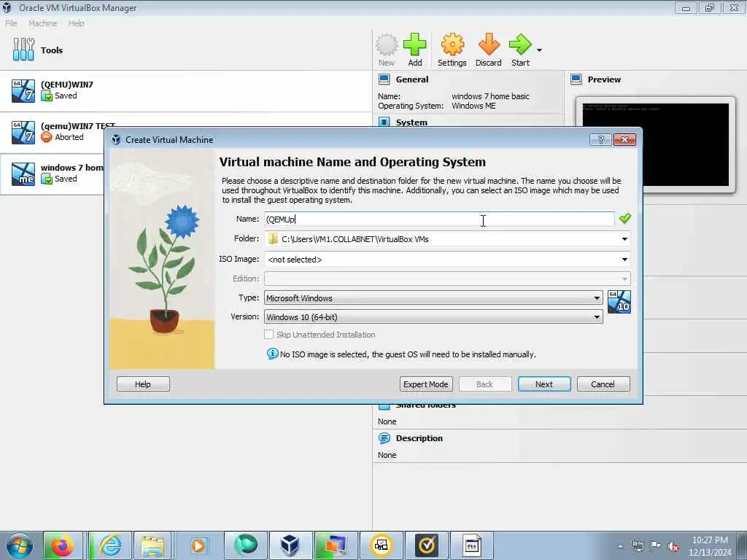Launch Firefox from the taskbar
The width and height of the screenshot is (747, 560).
[63, 545]
